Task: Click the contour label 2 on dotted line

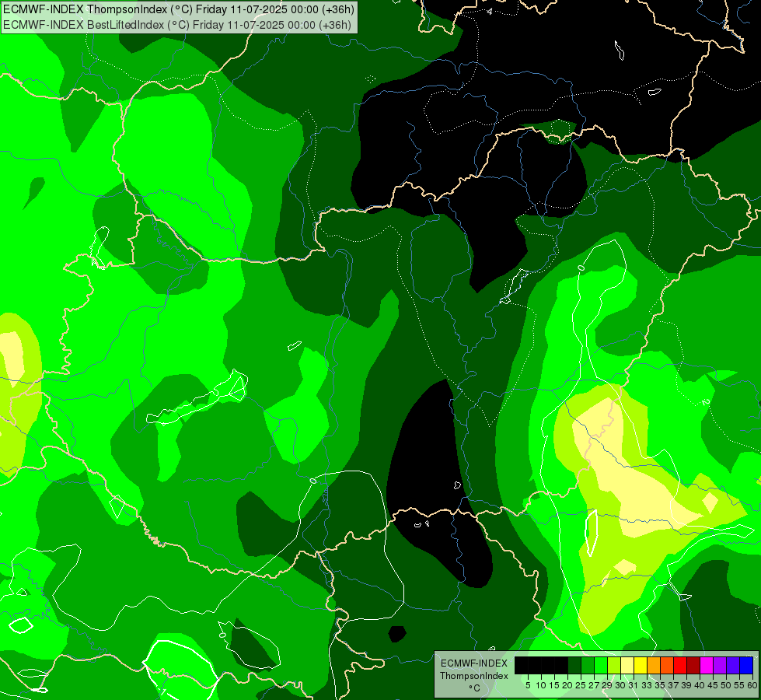Action: pyautogui.click(x=705, y=402)
